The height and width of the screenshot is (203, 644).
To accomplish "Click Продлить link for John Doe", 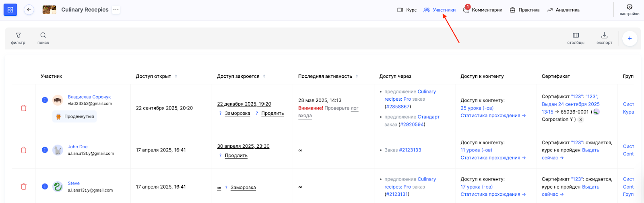I will pyautogui.click(x=236, y=155).
